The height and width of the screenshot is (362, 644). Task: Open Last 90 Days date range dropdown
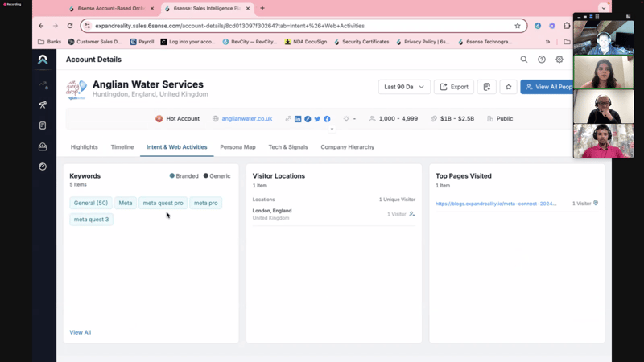404,87
